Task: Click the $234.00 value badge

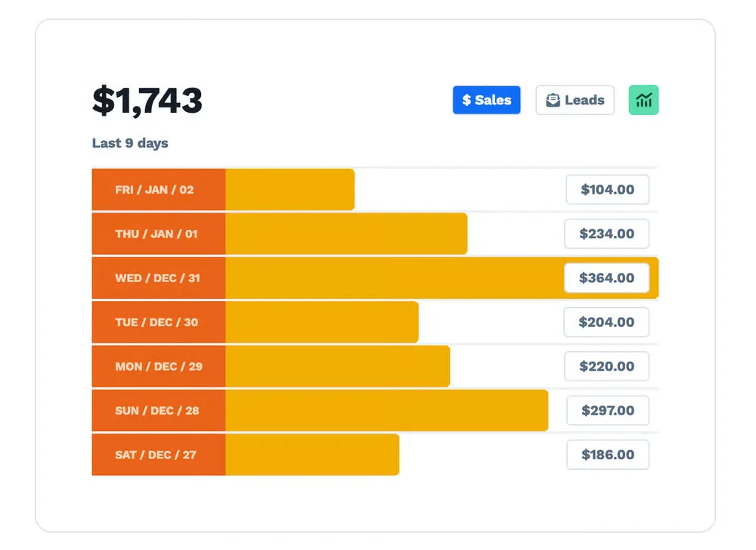Action: (606, 234)
